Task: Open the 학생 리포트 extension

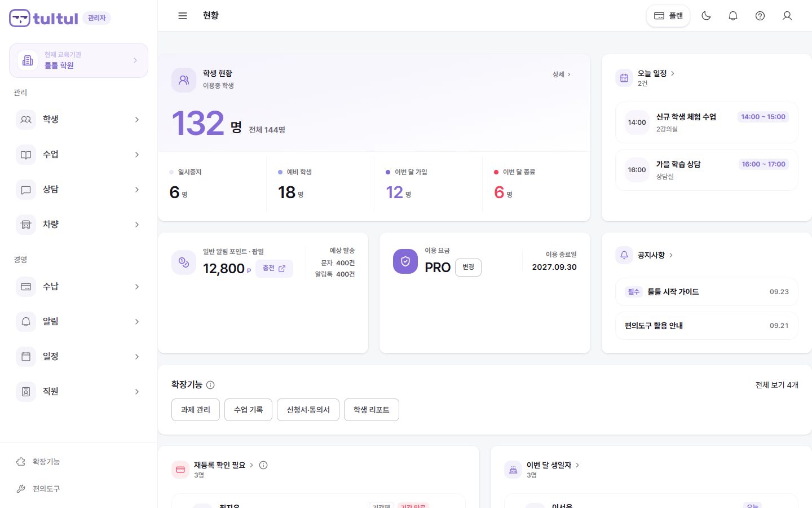Action: point(372,410)
